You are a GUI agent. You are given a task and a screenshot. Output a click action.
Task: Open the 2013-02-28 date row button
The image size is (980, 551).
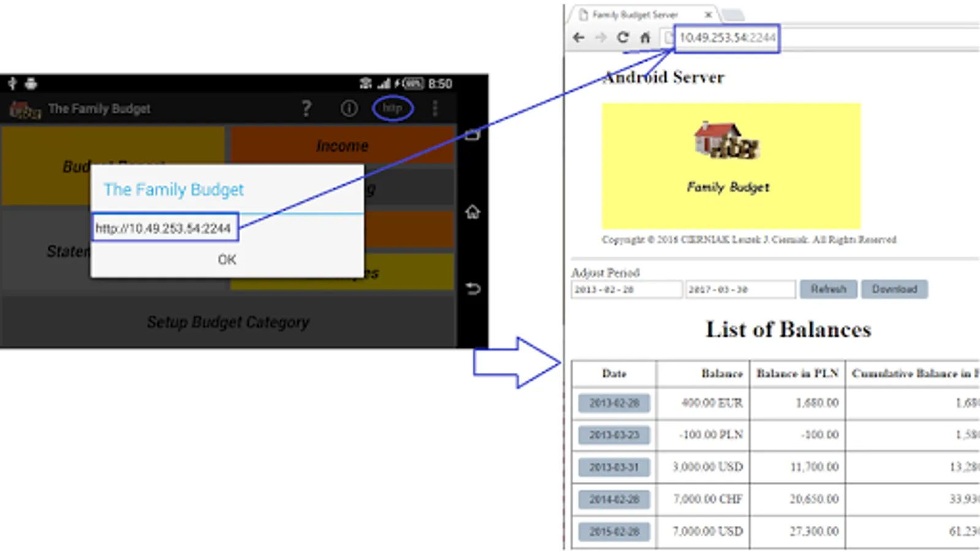614,403
